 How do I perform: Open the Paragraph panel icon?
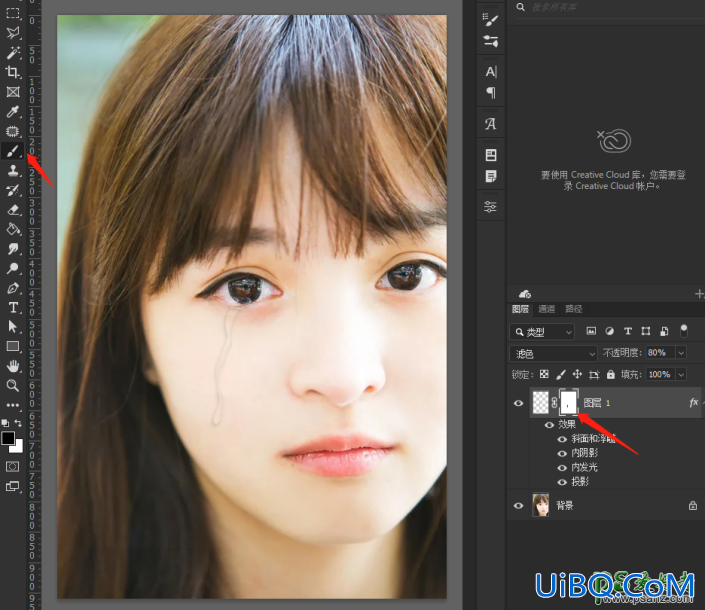(491, 93)
